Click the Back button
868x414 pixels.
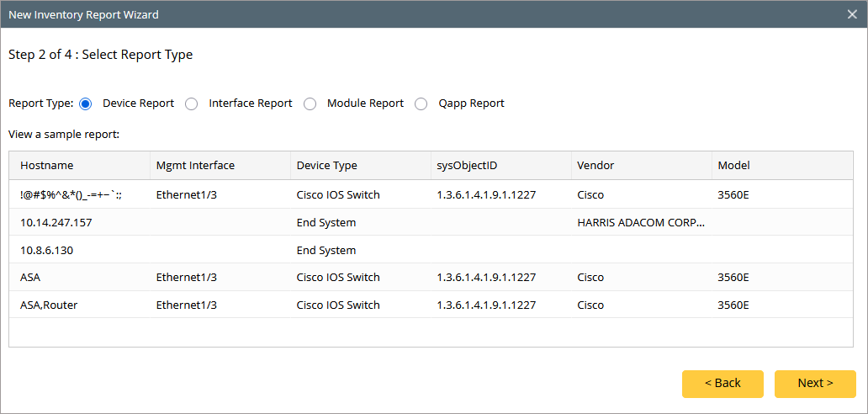722,384
